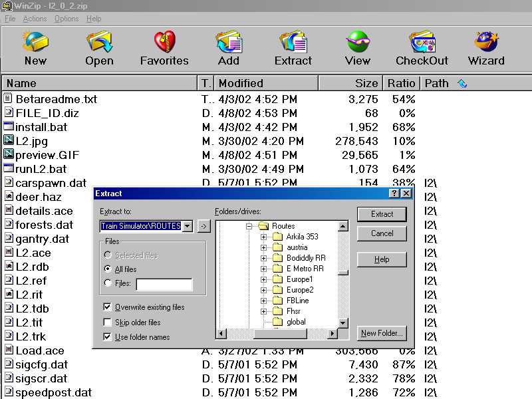Select the L2.rdb file icon
532x399 pixels.
(x=9, y=266)
